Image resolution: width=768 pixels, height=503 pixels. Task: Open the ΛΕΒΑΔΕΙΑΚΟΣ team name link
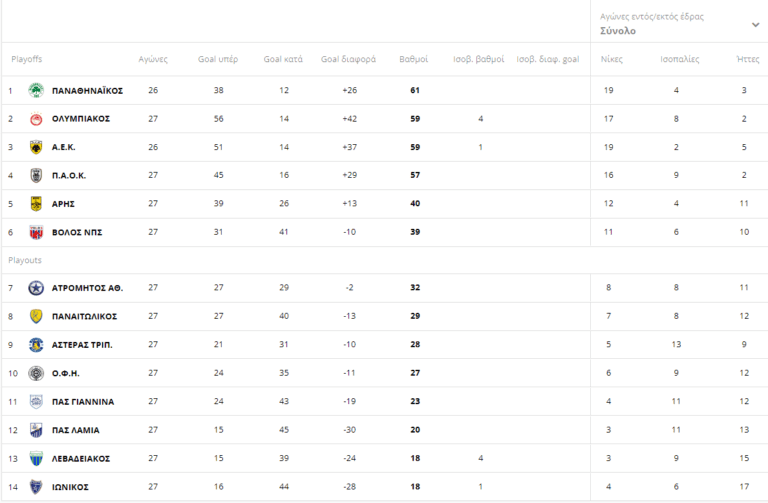tap(80, 458)
